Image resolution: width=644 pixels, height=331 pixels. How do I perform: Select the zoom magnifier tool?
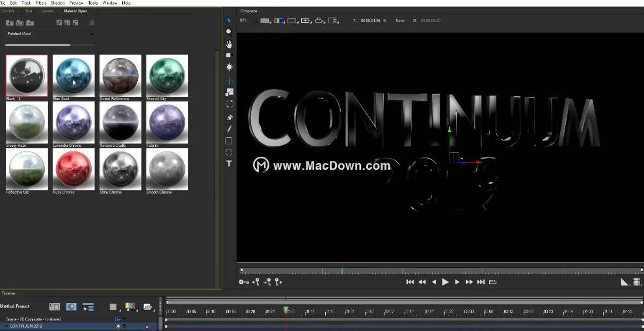[229, 32]
